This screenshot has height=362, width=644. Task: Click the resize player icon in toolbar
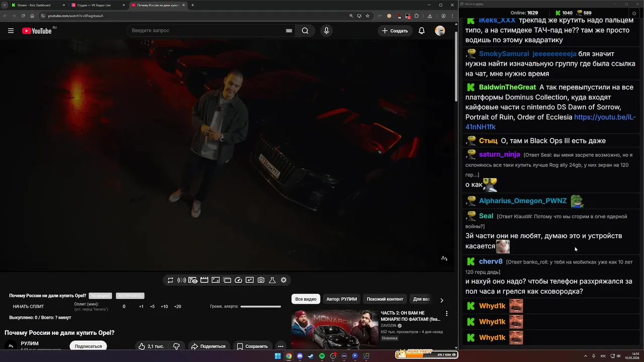coord(215,280)
